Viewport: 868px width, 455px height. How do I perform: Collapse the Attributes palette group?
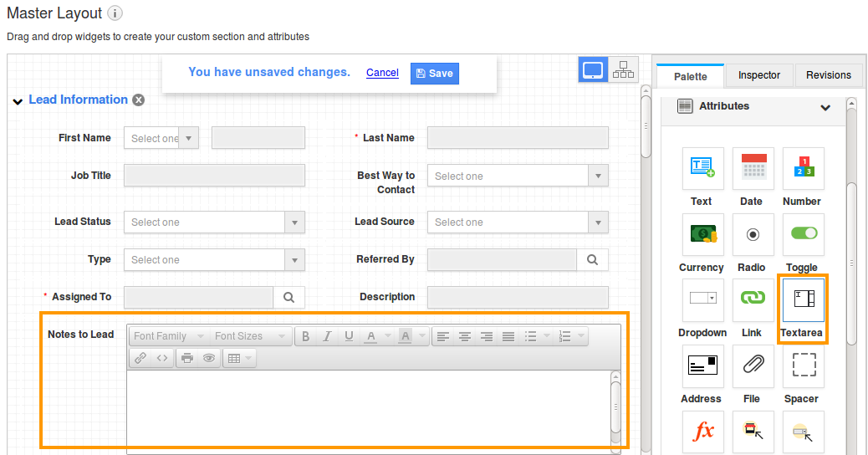[825, 107]
